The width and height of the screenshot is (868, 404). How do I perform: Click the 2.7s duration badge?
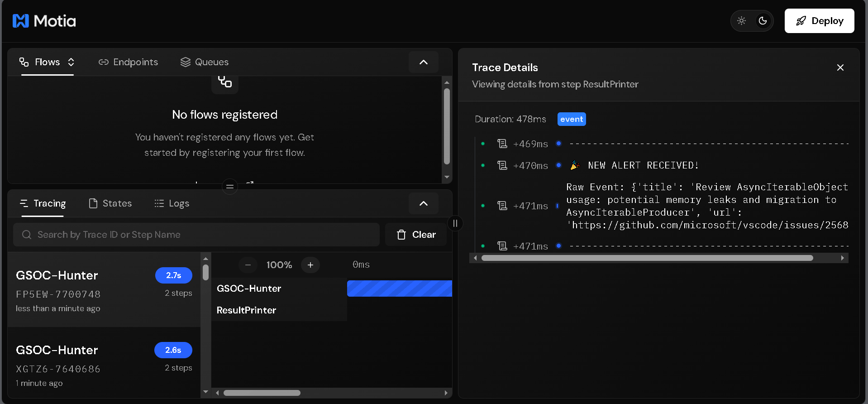pos(174,275)
